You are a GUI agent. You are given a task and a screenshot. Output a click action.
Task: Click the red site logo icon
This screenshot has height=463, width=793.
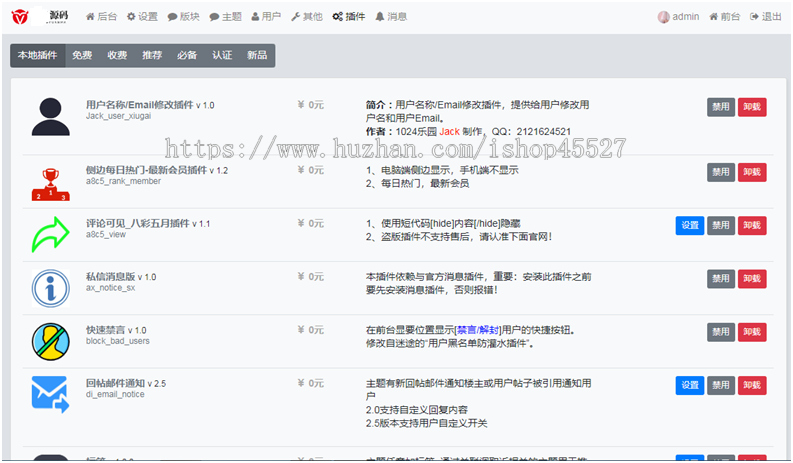[x=20, y=17]
